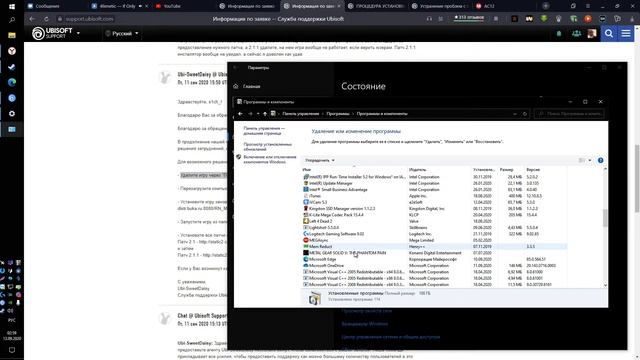
Task: Open new browser tab plus button
Action: point(546,6)
